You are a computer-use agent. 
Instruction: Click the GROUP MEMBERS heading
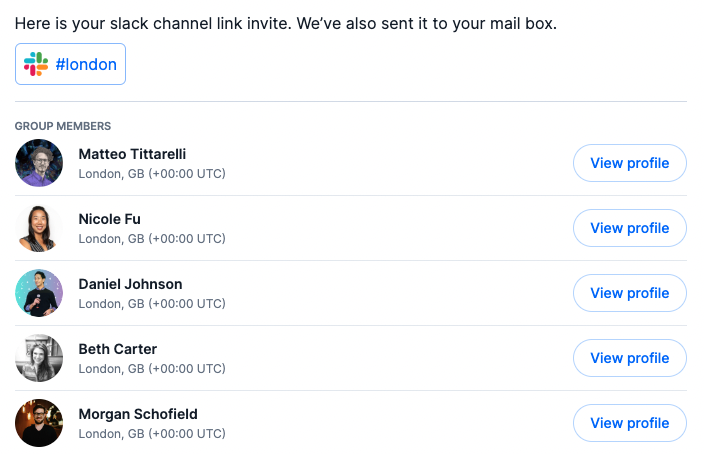click(x=63, y=126)
